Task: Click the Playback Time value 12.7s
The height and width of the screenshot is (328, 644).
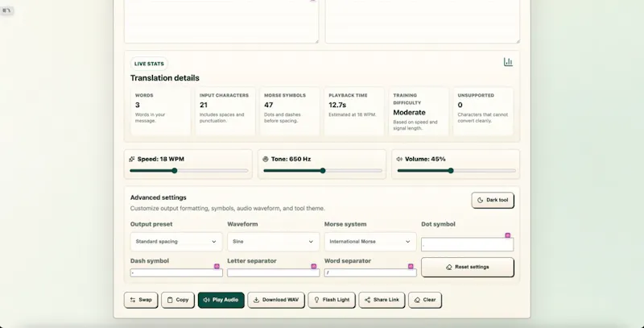Action: point(337,105)
